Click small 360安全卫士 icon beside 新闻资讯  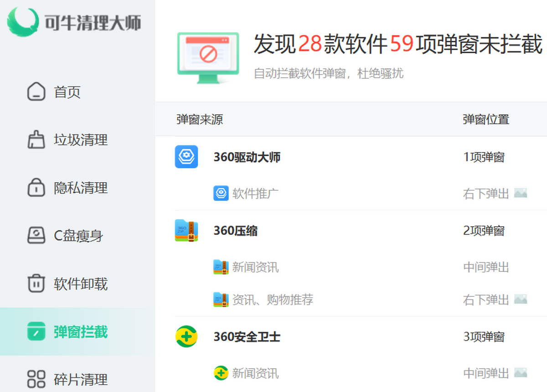tap(221, 373)
